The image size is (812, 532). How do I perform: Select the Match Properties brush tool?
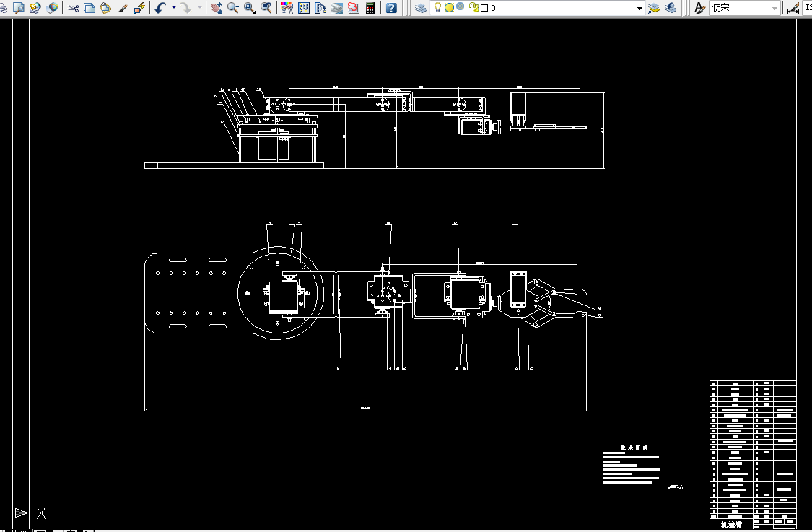(x=122, y=8)
